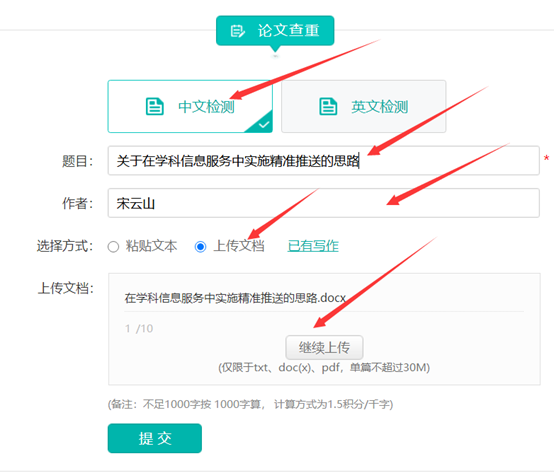Click the 1/10 upload counter
Image resolution: width=554 pixels, height=473 pixels.
139,329
